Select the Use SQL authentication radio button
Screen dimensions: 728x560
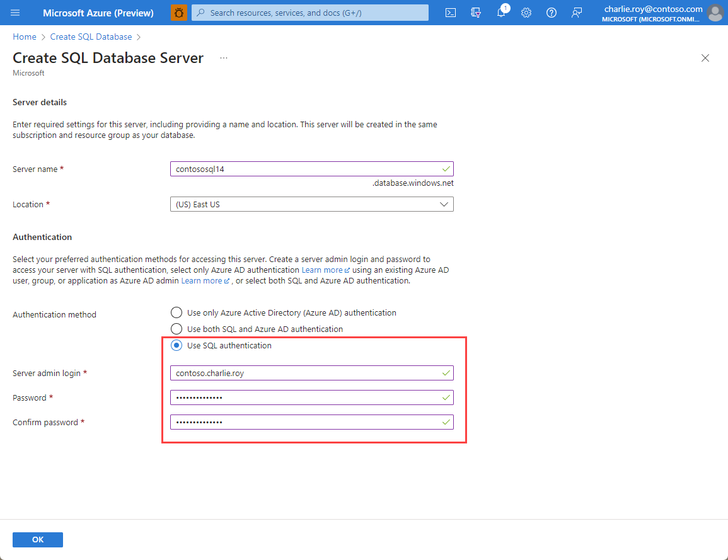176,345
